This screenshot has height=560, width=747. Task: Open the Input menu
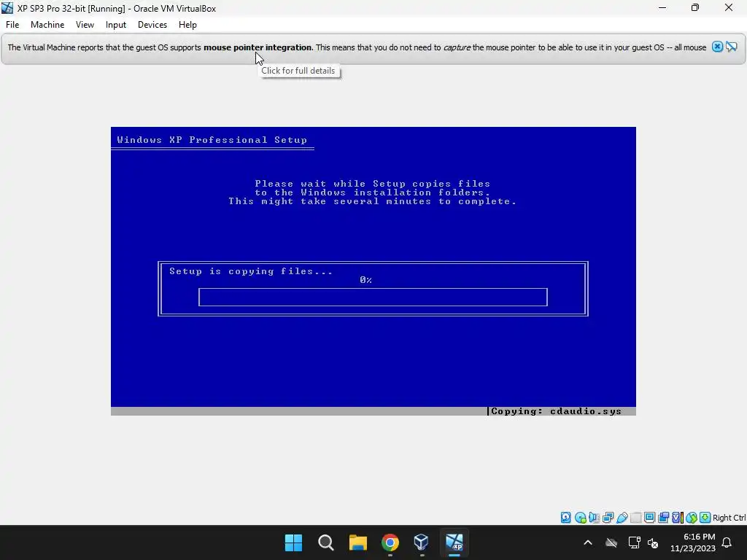(116, 25)
